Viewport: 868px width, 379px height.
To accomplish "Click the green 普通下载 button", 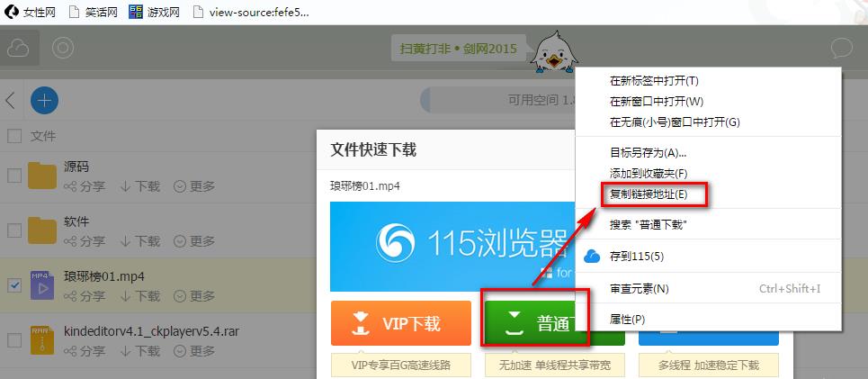I will pyautogui.click(x=531, y=323).
